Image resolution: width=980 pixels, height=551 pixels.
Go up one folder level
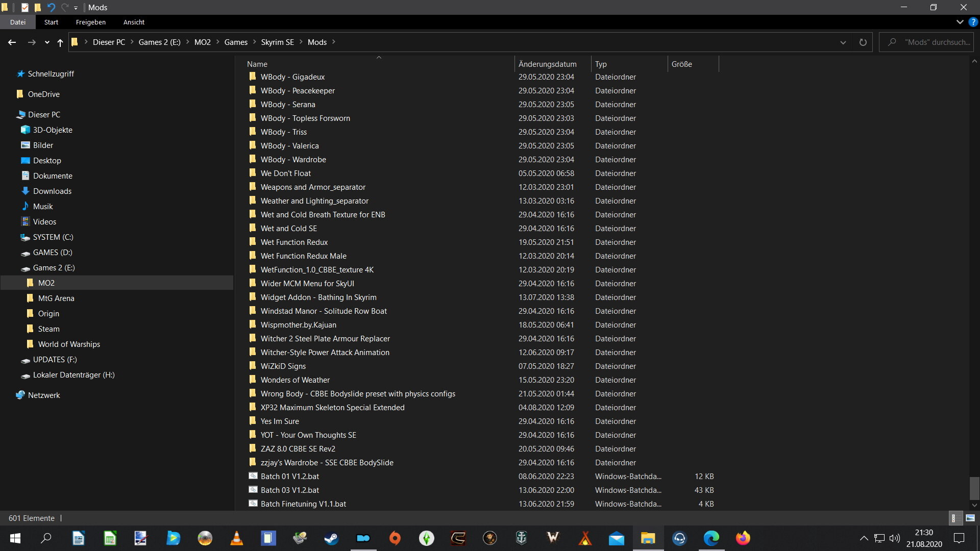pyautogui.click(x=60, y=42)
